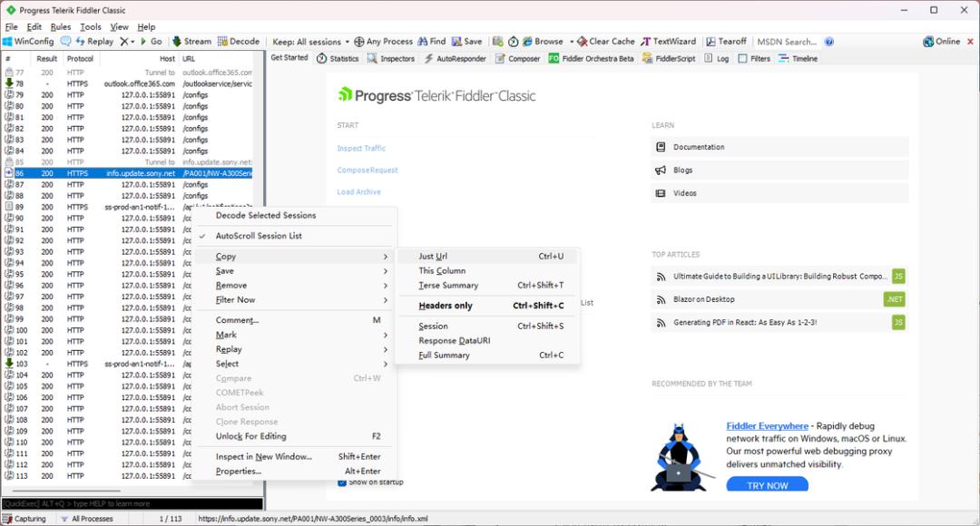
Task: Toggle the Show on startup checkbox
Action: click(x=342, y=482)
